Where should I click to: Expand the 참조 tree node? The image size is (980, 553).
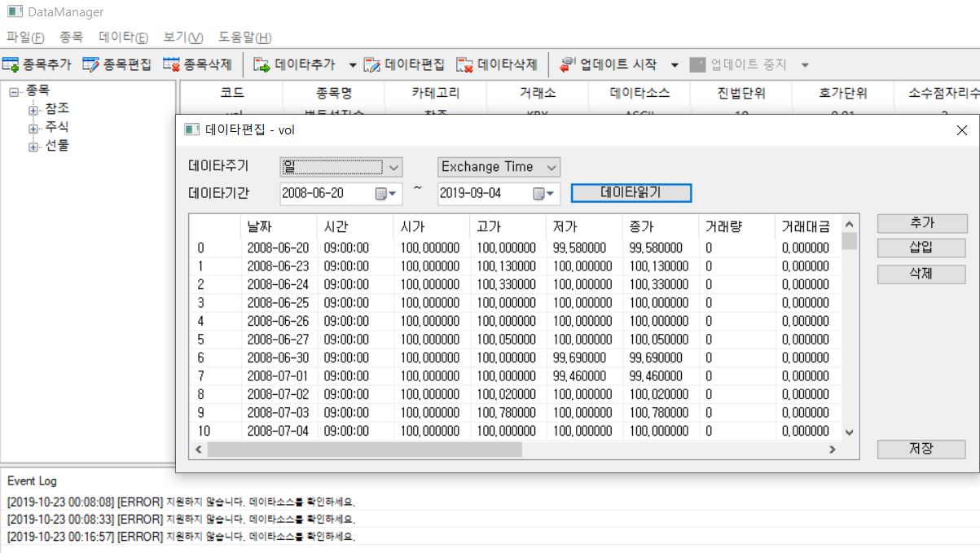pyautogui.click(x=33, y=110)
